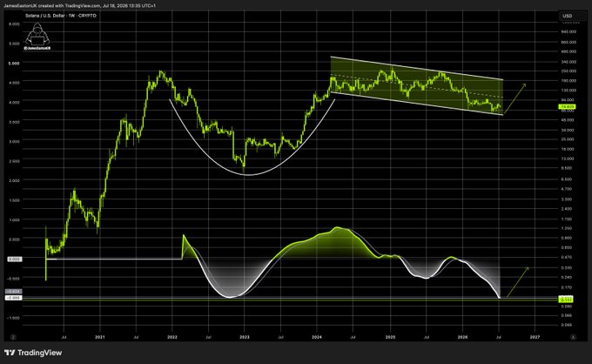Click the hooded hacker @JamesEastonUK logo
Image resolution: width=592 pixels, height=364 pixels.
click(x=37, y=37)
